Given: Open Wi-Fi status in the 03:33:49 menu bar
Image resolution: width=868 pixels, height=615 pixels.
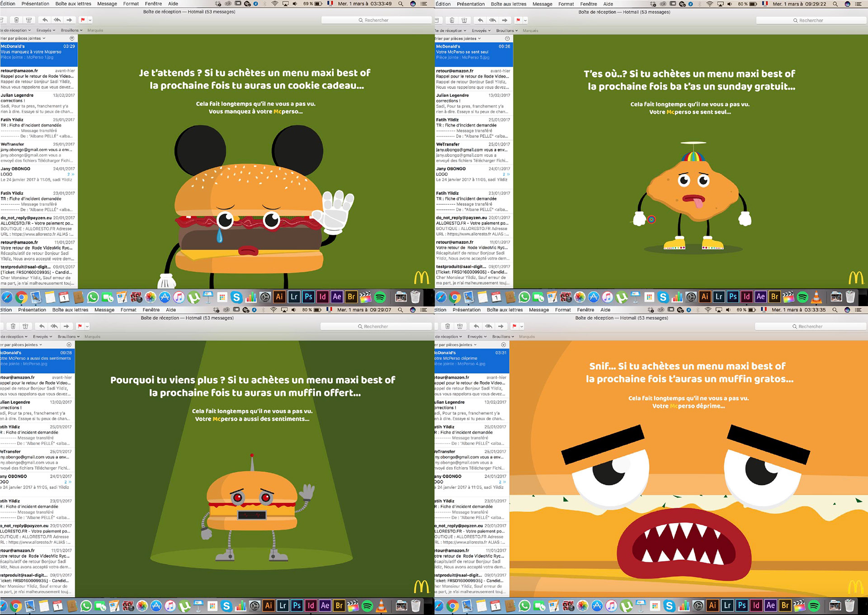Looking at the screenshot, I should [275, 4].
